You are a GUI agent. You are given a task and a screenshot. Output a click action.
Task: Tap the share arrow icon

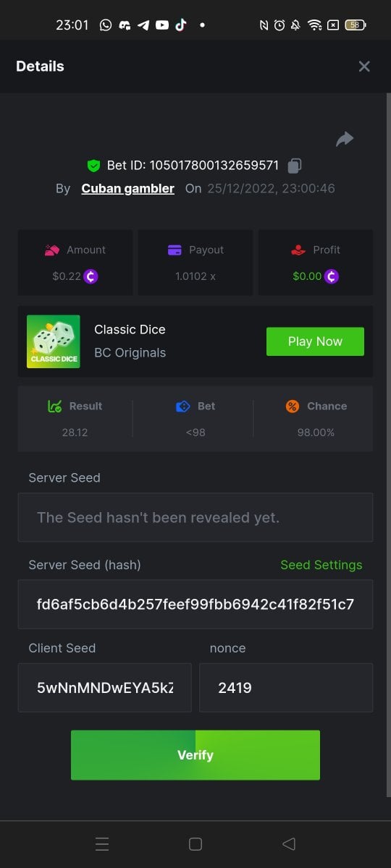click(345, 139)
